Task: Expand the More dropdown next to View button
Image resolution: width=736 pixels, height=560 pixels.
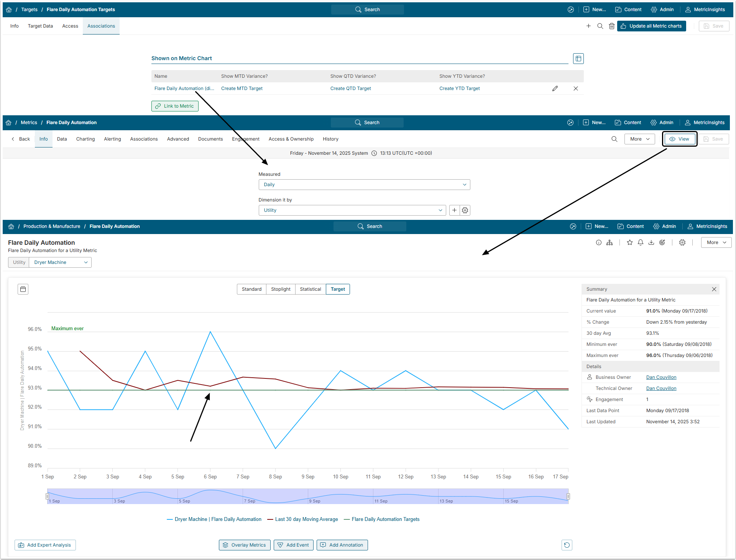Action: coord(639,139)
